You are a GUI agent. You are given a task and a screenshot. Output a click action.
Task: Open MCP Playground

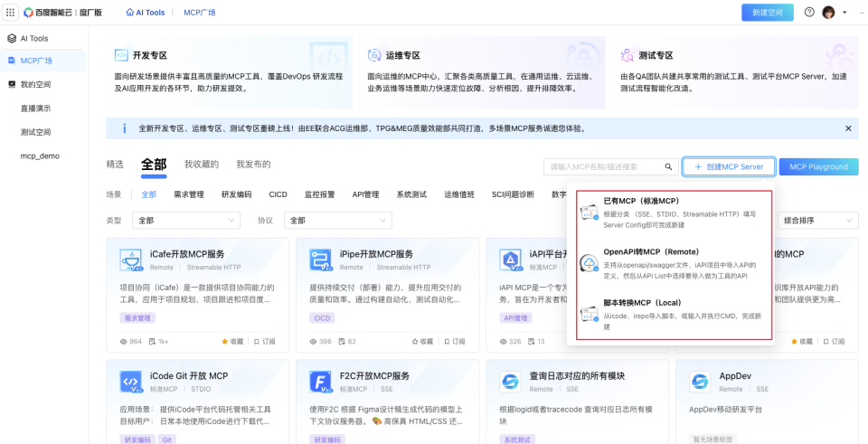pos(819,166)
